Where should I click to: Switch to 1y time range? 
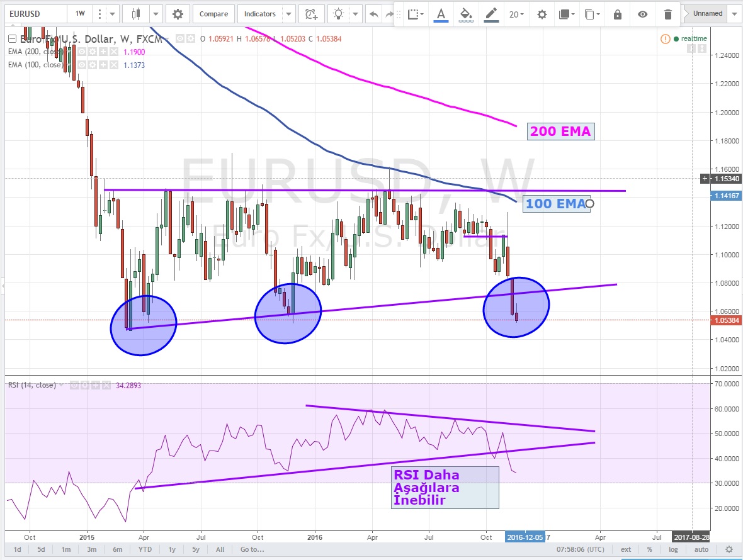(x=171, y=549)
